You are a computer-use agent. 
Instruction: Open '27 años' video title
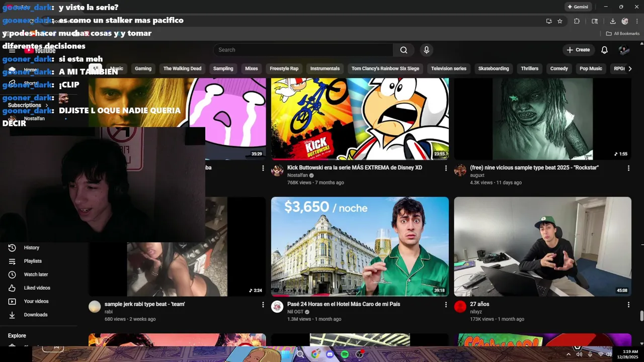pos(479,304)
